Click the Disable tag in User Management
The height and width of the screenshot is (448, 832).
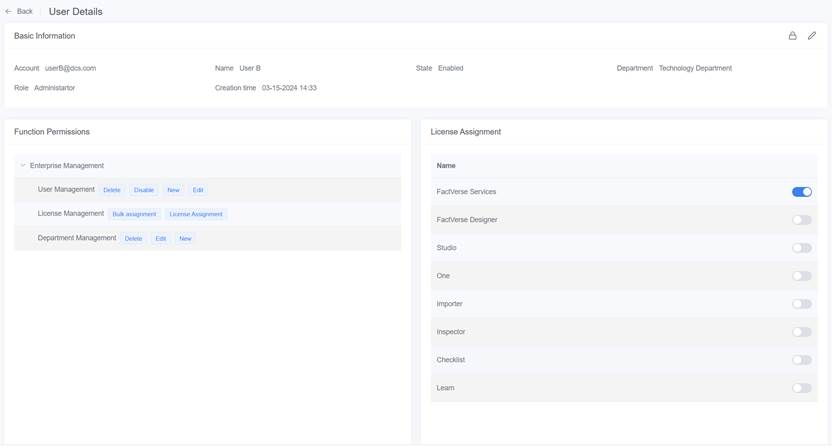click(x=144, y=190)
